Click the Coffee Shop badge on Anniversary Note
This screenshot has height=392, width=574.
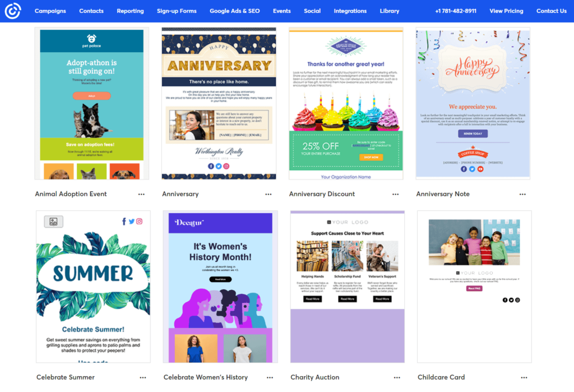click(x=473, y=153)
